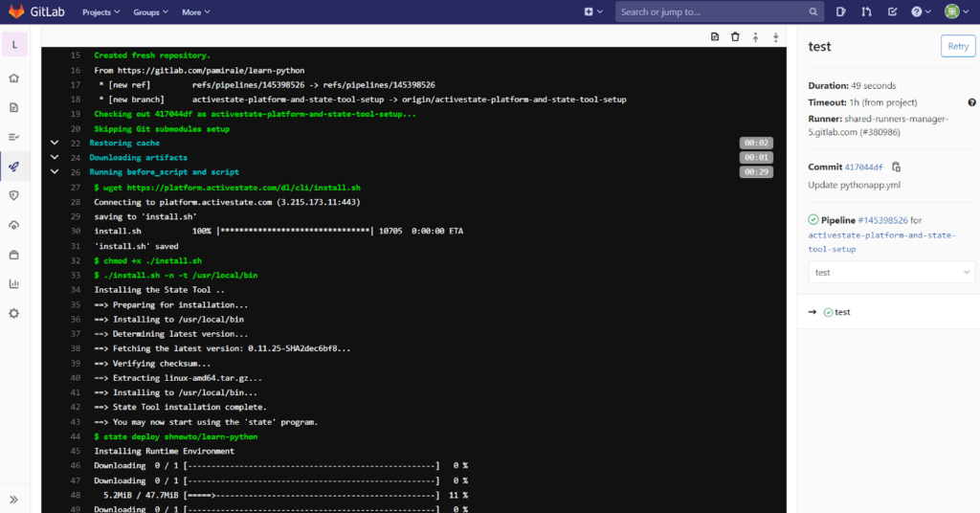Screen dimensions: 980x513
Task: Click the 'Update pythonapp.yml' commit message
Action: click(854, 185)
